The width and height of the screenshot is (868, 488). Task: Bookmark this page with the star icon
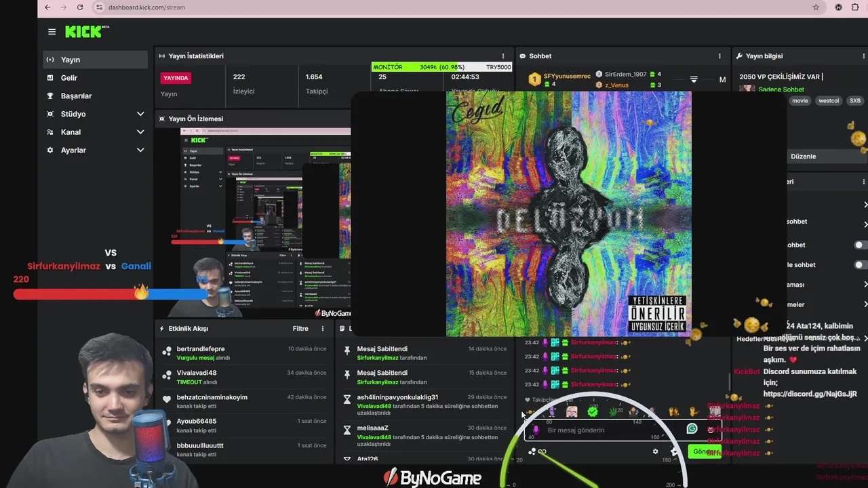[x=816, y=7]
